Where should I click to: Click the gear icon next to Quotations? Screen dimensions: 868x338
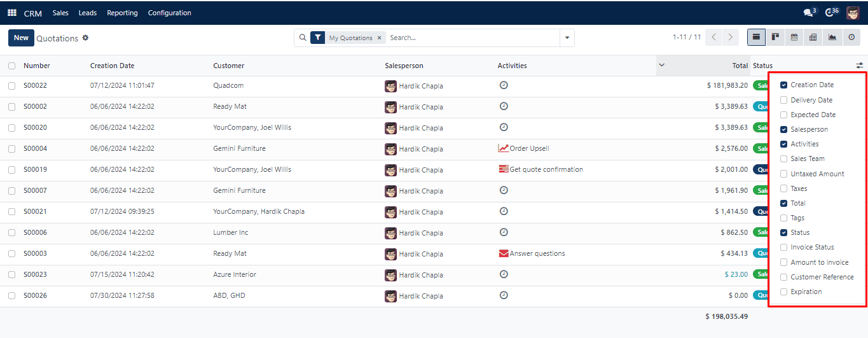(x=85, y=38)
